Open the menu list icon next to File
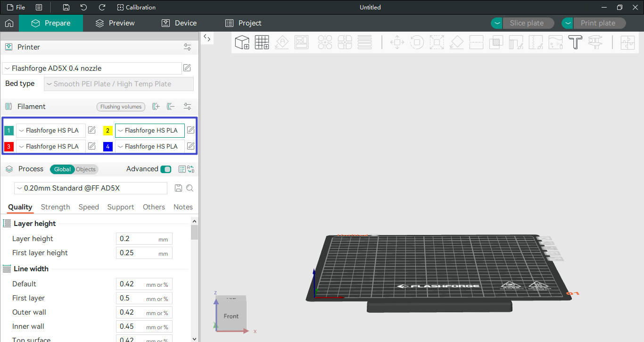The height and width of the screenshot is (342, 644). (x=39, y=7)
